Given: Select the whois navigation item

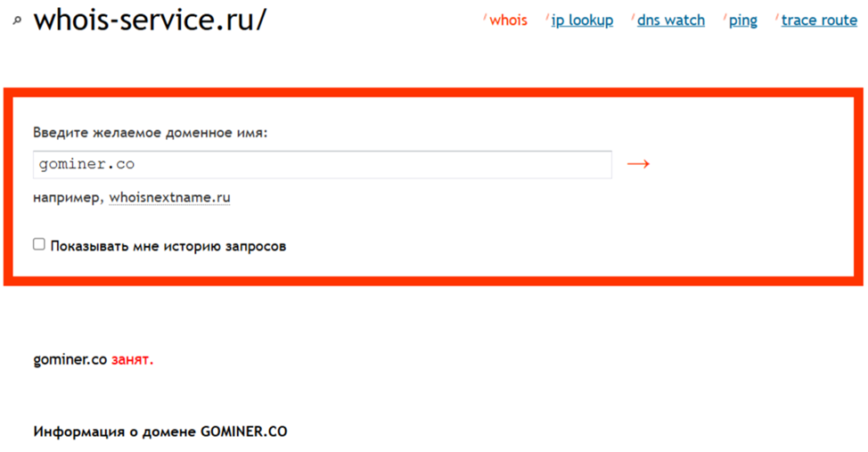Looking at the screenshot, I should [508, 21].
